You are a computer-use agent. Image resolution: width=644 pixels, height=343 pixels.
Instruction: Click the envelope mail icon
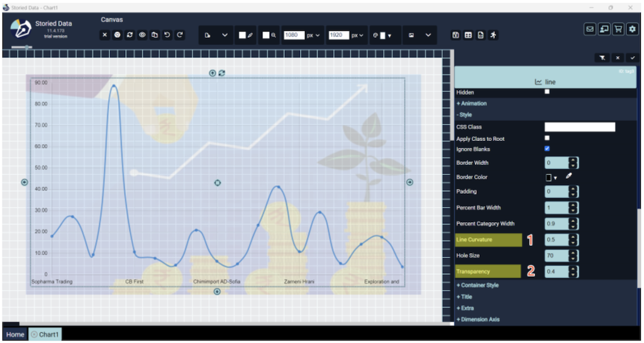click(x=590, y=29)
